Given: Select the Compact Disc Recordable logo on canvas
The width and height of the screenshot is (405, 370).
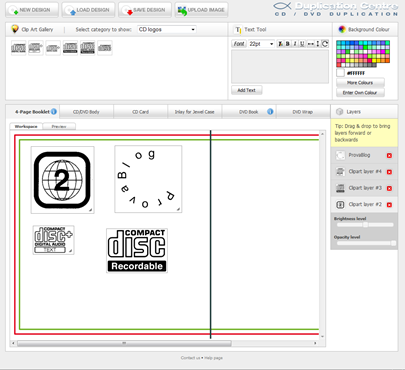Looking at the screenshot, I should tap(137, 250).
